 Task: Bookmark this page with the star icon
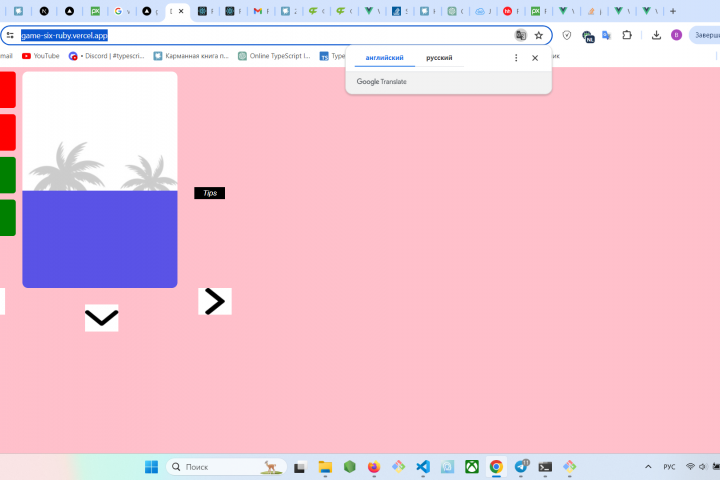click(539, 35)
